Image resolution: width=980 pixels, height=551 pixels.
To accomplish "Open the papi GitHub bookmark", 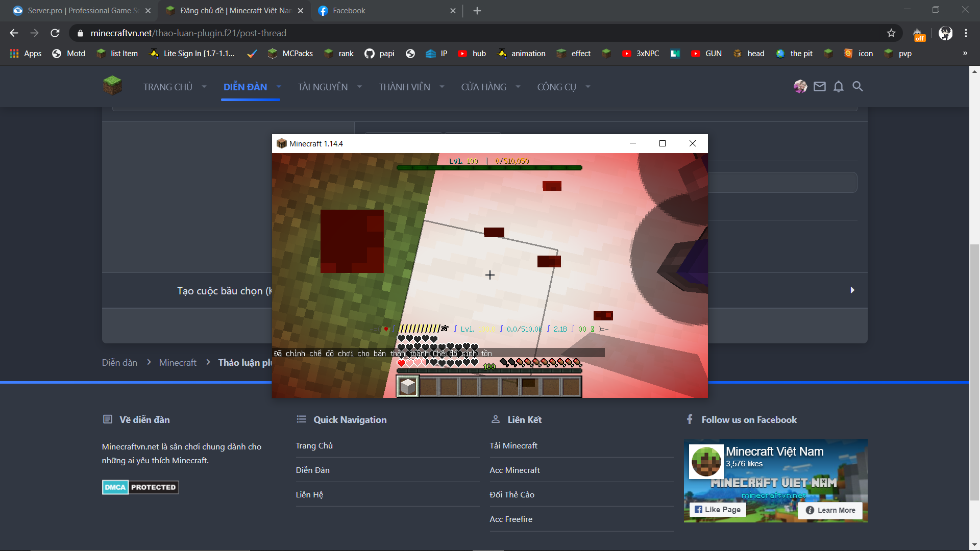I will pyautogui.click(x=379, y=54).
